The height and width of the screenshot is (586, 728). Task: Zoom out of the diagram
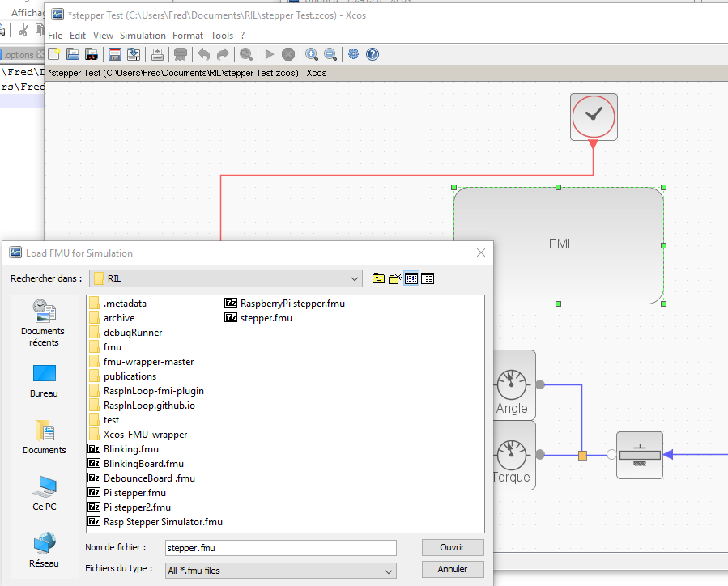(330, 54)
